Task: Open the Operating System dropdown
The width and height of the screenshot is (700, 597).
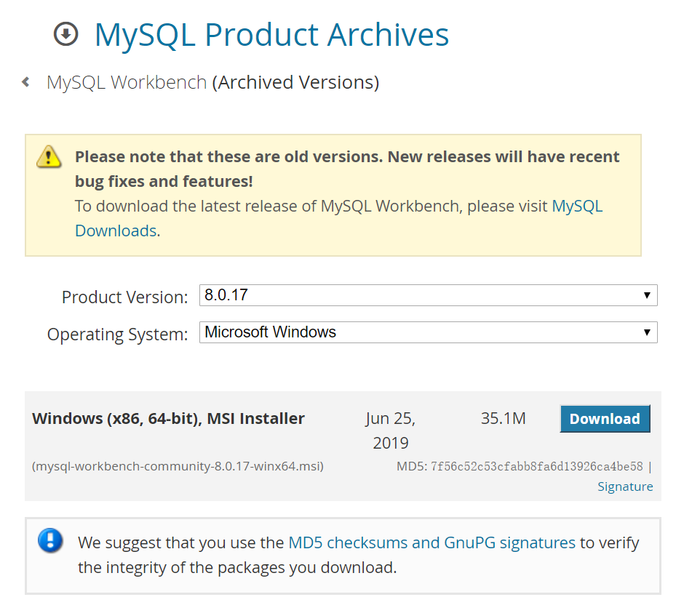Action: (428, 332)
